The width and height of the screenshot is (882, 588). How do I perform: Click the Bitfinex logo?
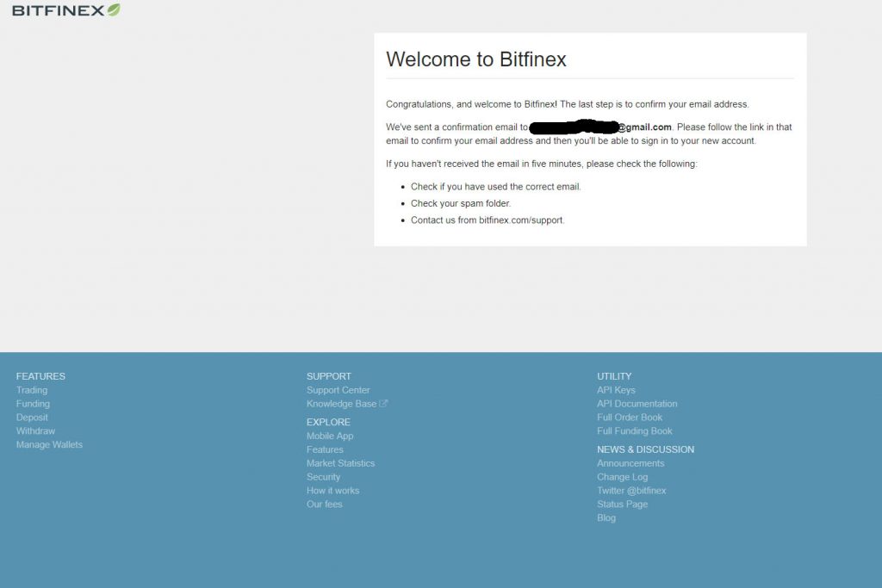(x=65, y=10)
